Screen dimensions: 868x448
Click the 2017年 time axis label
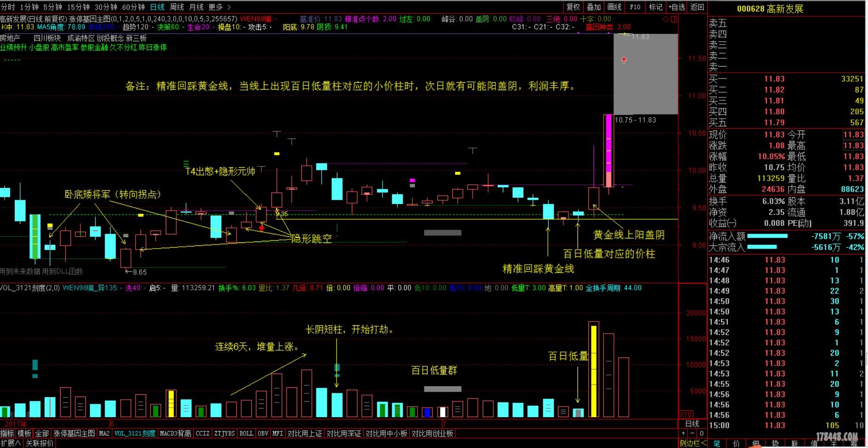coord(15,424)
